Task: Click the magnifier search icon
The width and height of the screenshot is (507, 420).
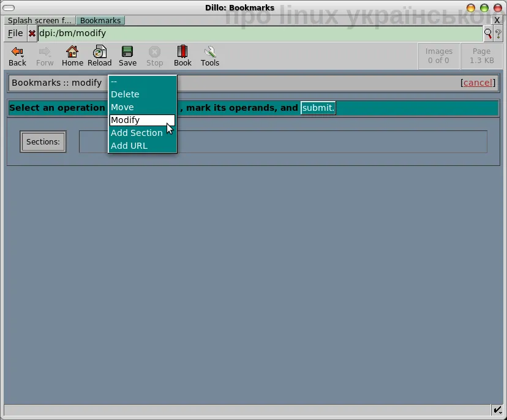Action: point(487,33)
